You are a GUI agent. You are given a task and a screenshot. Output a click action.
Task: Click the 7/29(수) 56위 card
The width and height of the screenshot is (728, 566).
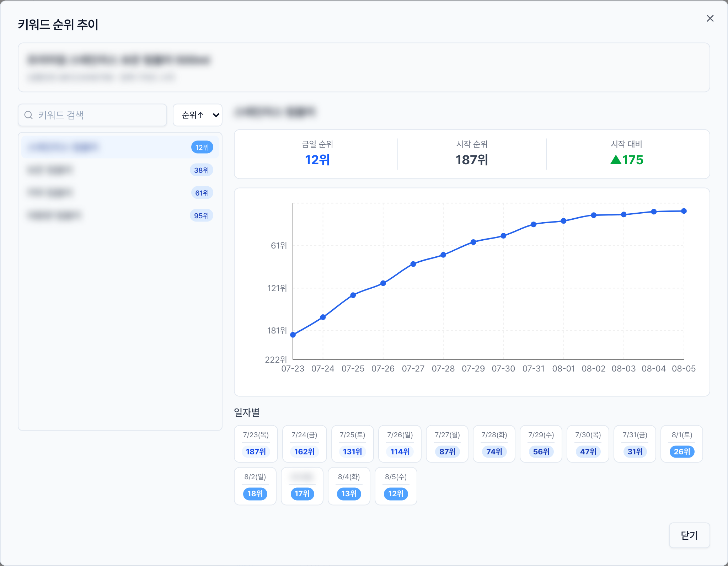(541, 444)
